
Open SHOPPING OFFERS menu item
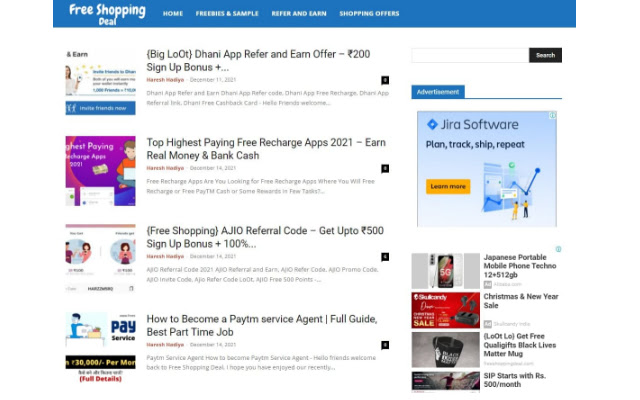369,13
